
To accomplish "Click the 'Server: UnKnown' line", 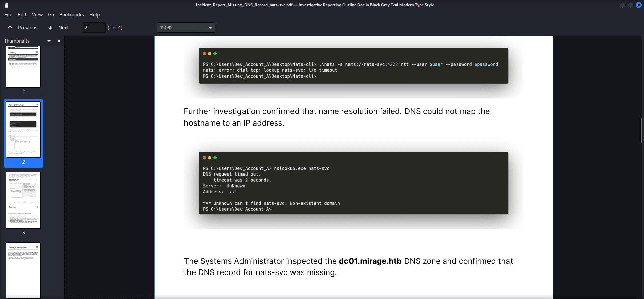I will coord(224,186).
